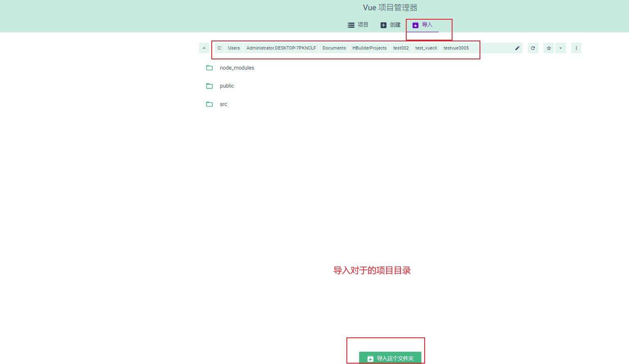Open the public folder
The image size is (629, 364).
pos(390,86)
